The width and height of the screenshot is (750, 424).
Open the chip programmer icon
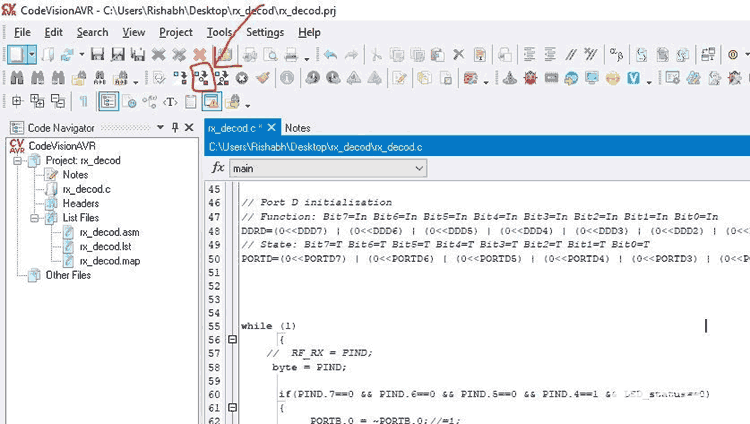coord(551,77)
